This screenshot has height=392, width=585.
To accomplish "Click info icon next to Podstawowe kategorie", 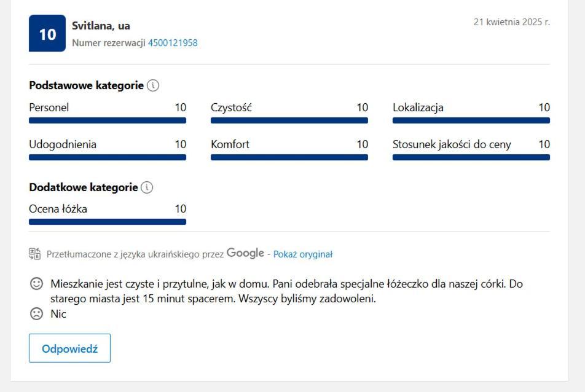I will 153,85.
